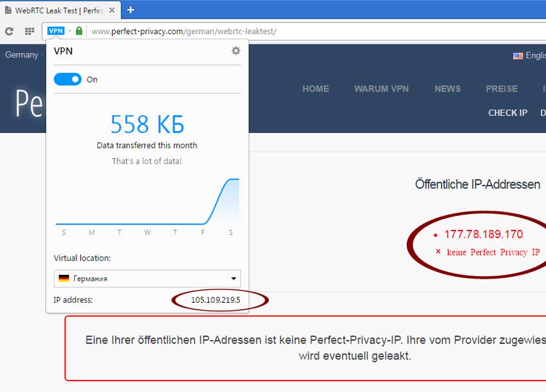Switch site language to English
The image size is (546, 392).
click(536, 55)
